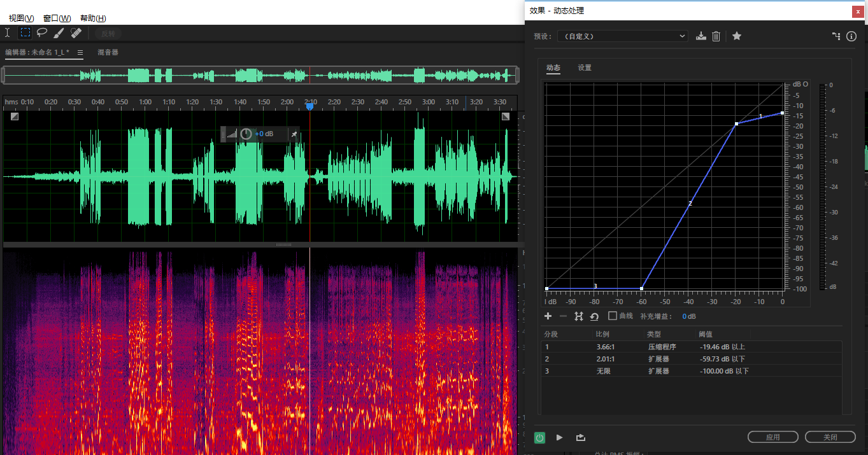Select the Spot Healing Brush tool
Screen dimensions: 868x455
coord(76,33)
